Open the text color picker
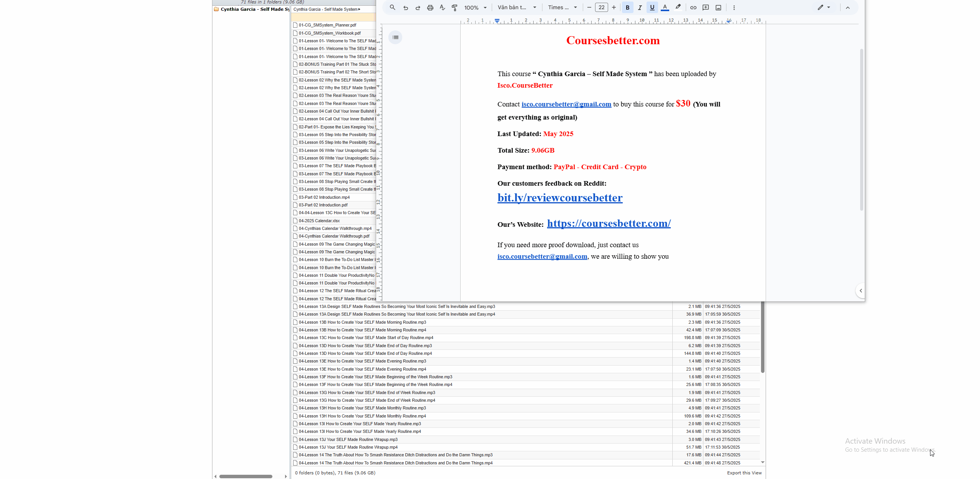Image resolution: width=980 pixels, height=479 pixels. click(665, 7)
